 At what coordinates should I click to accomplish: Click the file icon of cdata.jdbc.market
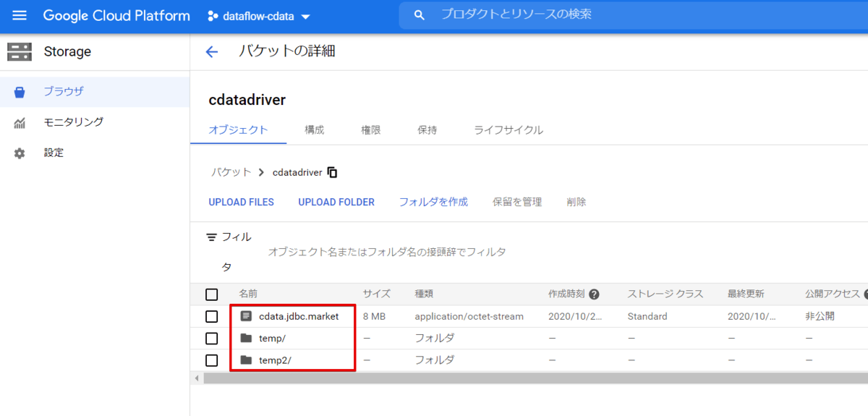click(246, 316)
